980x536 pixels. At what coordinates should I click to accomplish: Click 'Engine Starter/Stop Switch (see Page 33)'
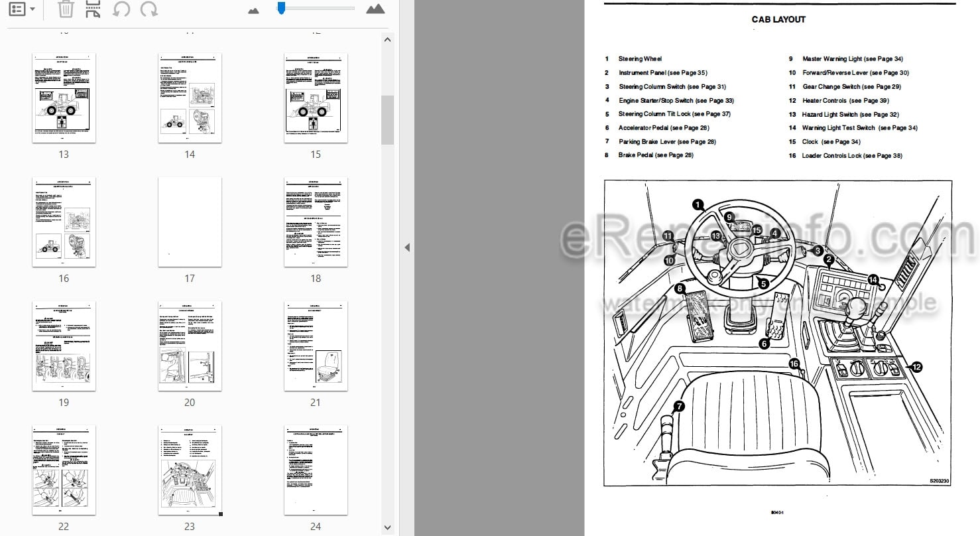676,101
